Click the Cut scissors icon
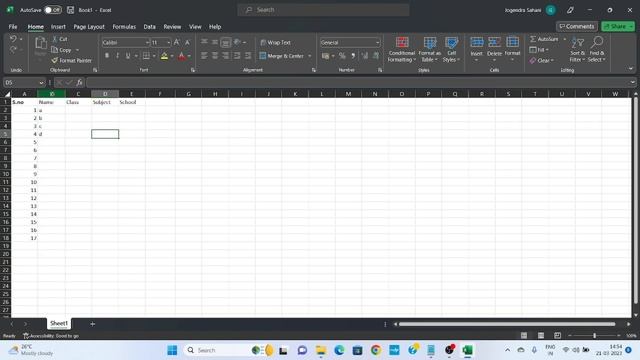Screen dimensions: 640x360 pos(55,39)
